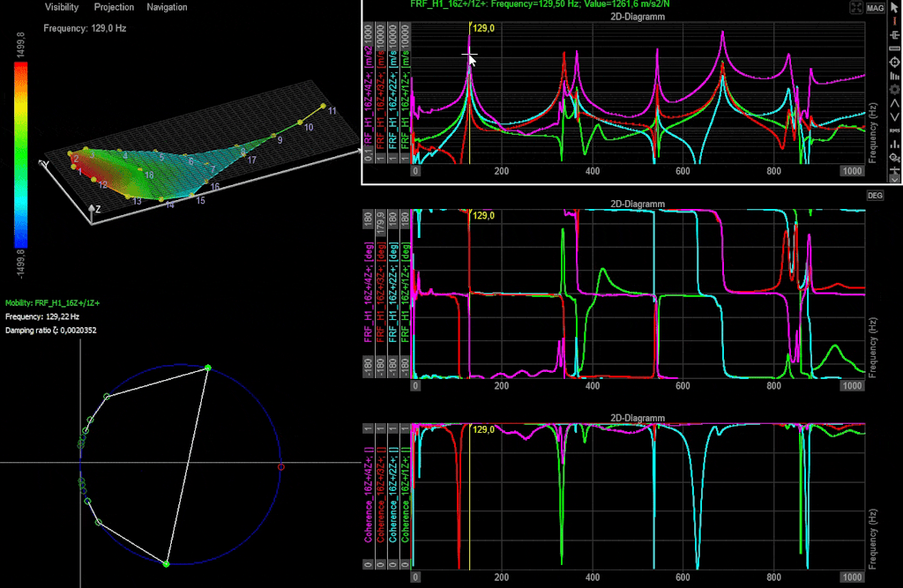Open diagram settings gear icon

[x=894, y=90]
